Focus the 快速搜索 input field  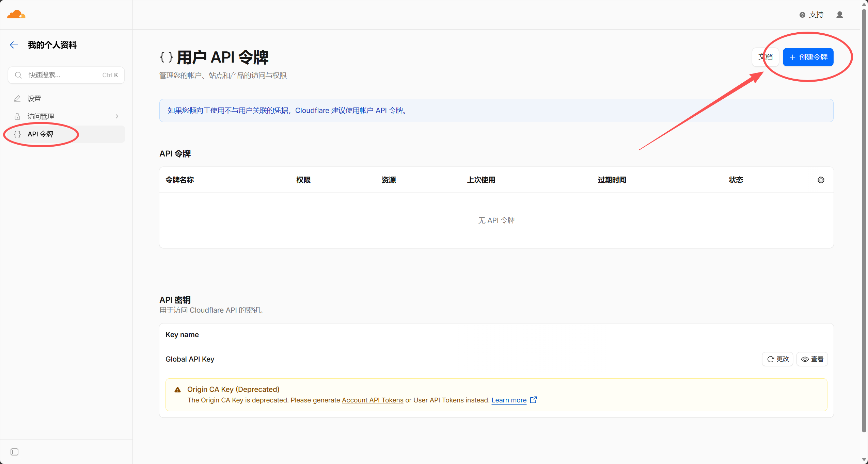(x=66, y=75)
